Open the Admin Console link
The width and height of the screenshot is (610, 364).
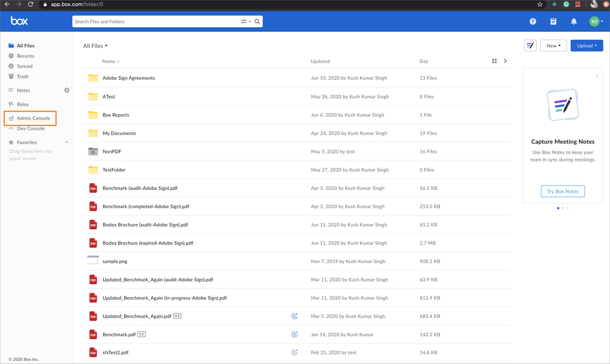[x=30, y=118]
